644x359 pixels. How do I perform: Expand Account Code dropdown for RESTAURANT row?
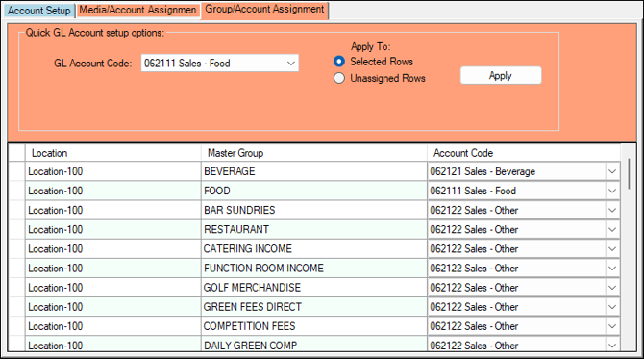612,229
